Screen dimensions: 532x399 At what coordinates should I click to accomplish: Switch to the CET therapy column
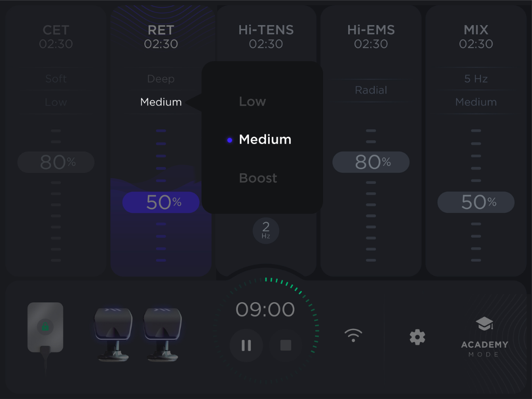coord(56,37)
